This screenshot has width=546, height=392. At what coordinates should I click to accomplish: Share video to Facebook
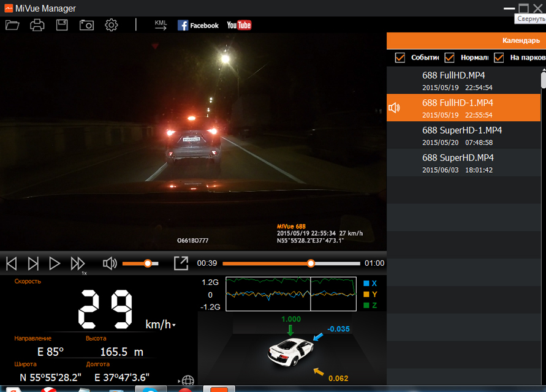[x=198, y=25]
